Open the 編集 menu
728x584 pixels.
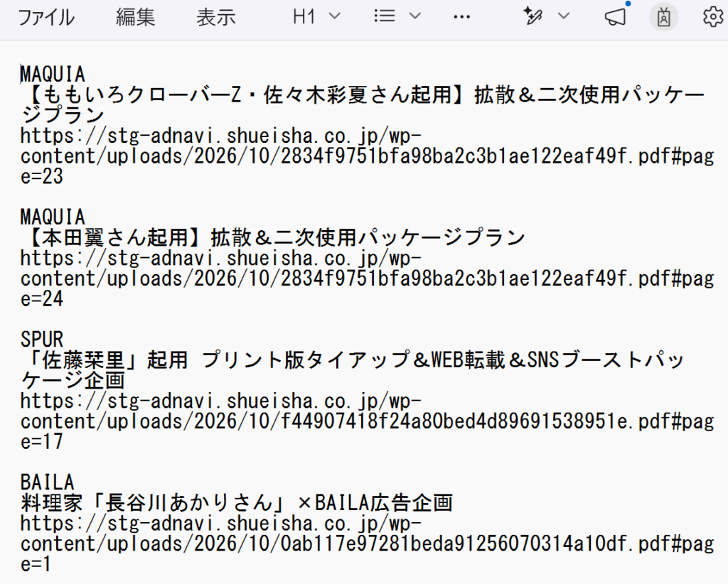tap(135, 17)
